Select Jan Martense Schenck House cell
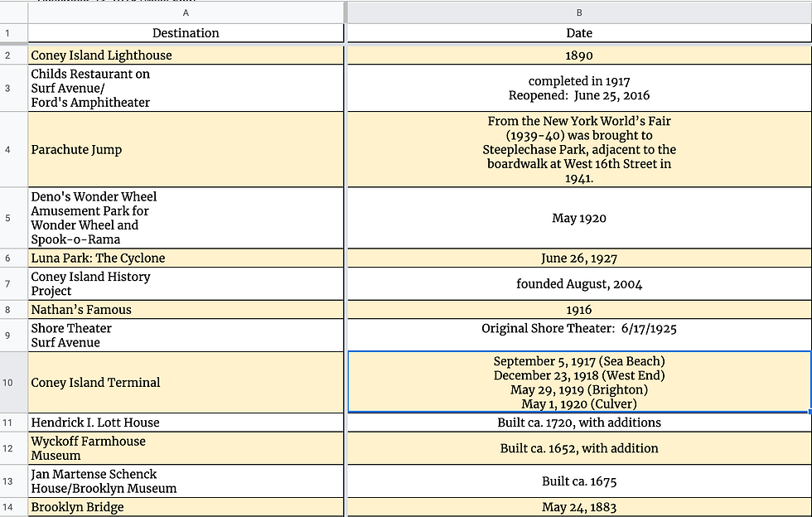 [186, 481]
